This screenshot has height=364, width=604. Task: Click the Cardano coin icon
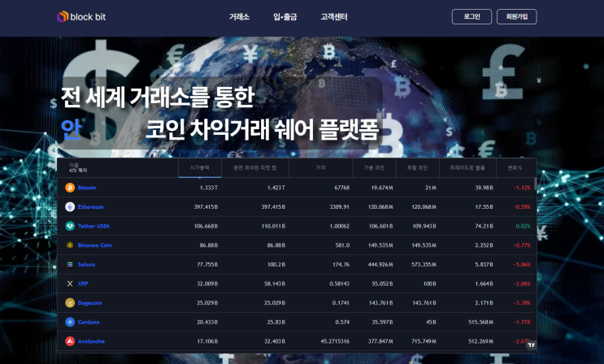pyautogui.click(x=70, y=322)
